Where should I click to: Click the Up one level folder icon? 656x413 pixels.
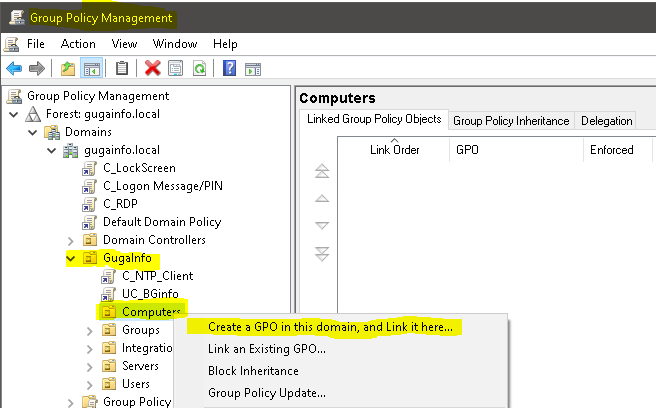[68, 68]
